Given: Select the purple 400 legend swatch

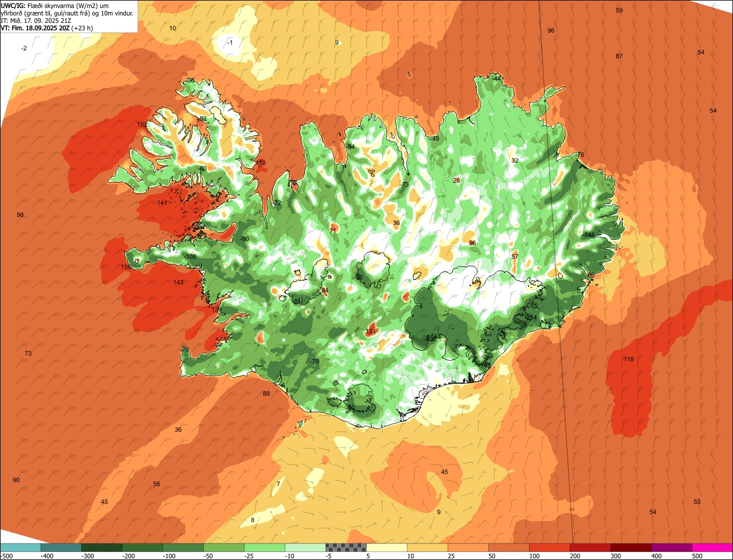Looking at the screenshot, I should click(671, 547).
